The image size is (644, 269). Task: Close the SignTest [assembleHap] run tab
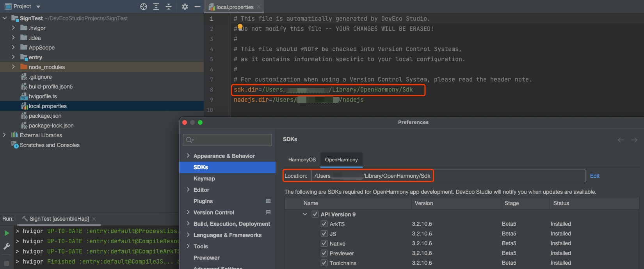pos(94,219)
